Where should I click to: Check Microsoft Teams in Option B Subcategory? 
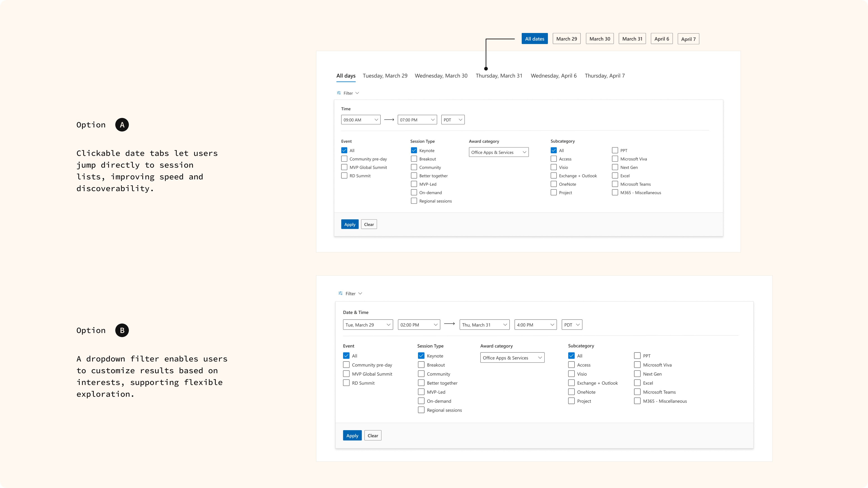[637, 392]
